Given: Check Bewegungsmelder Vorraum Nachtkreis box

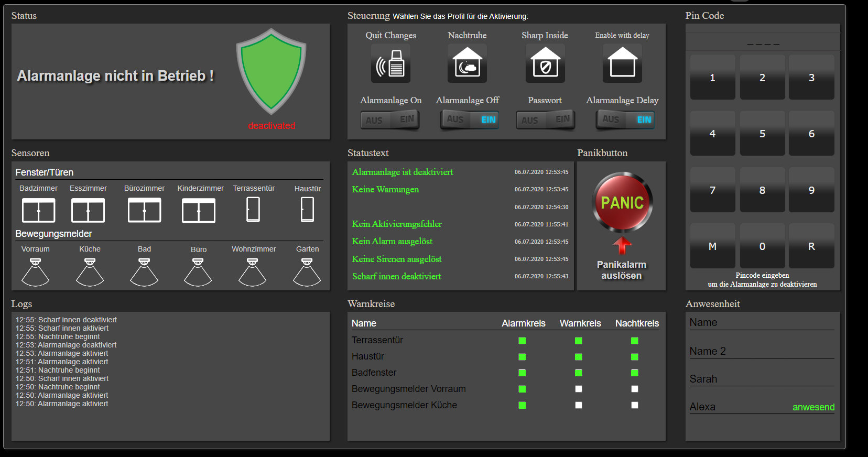Looking at the screenshot, I should point(635,389).
